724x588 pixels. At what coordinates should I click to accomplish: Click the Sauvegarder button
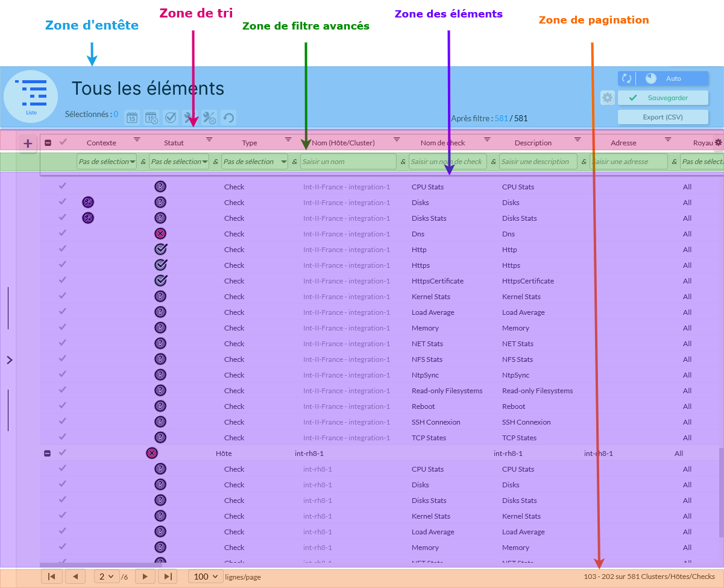[663, 98]
